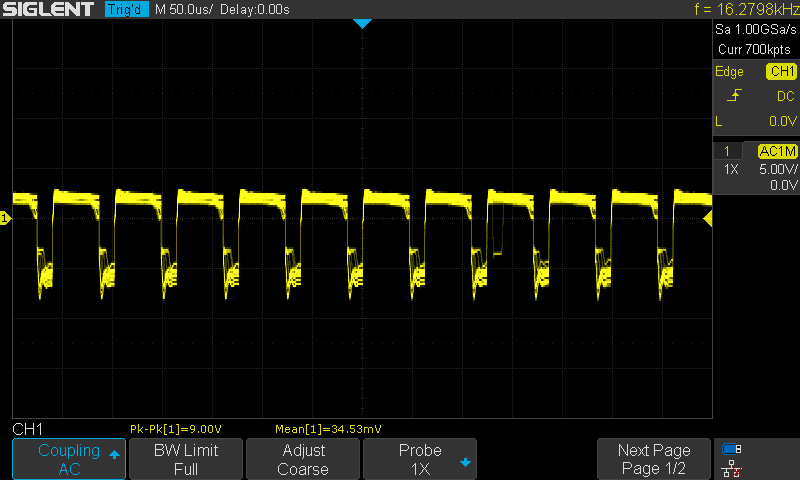The height and width of the screenshot is (480, 800).
Task: Click the Edge trigger type label
Action: coord(729,72)
